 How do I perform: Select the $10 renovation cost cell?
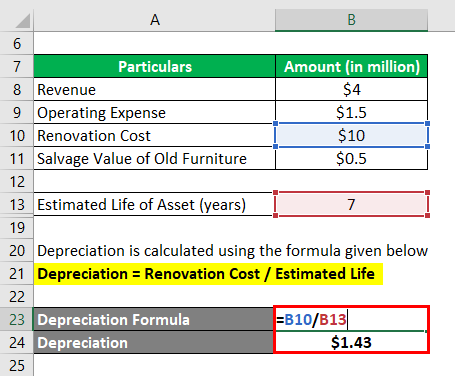[351, 135]
